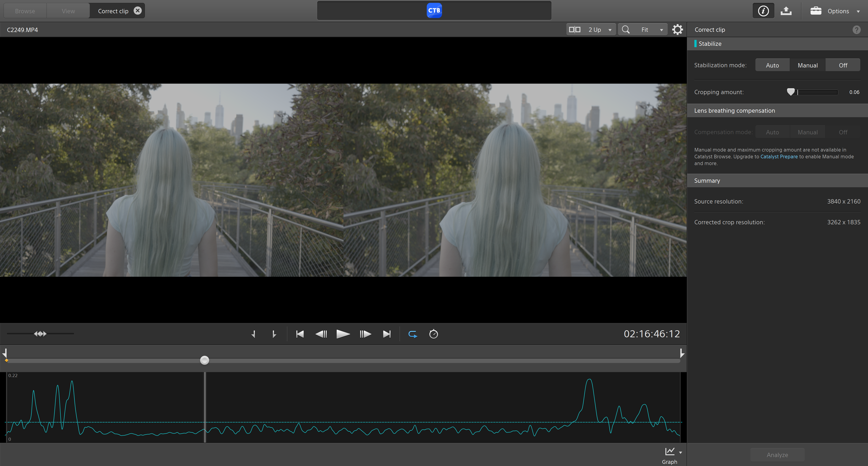
Task: Expand the Options menu
Action: [838, 11]
